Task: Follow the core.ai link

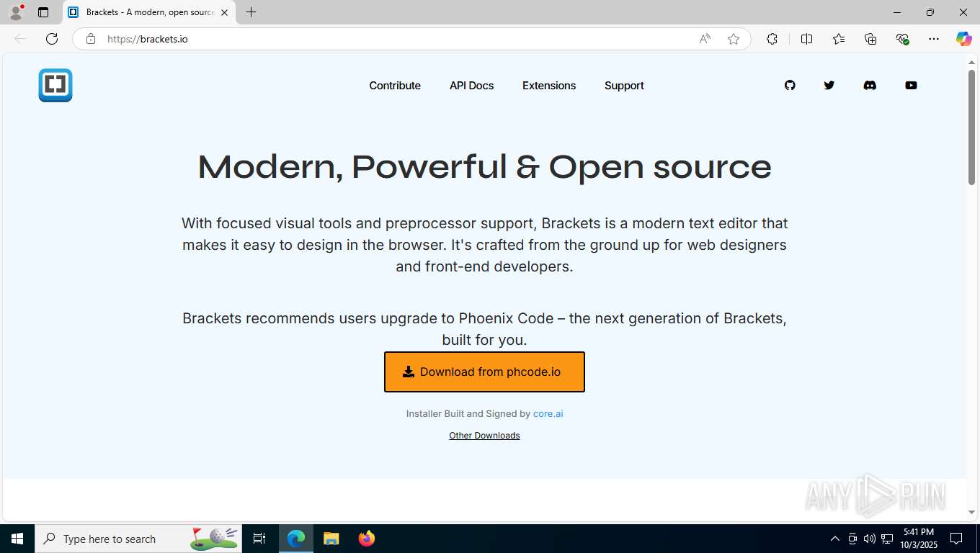Action: click(x=548, y=413)
